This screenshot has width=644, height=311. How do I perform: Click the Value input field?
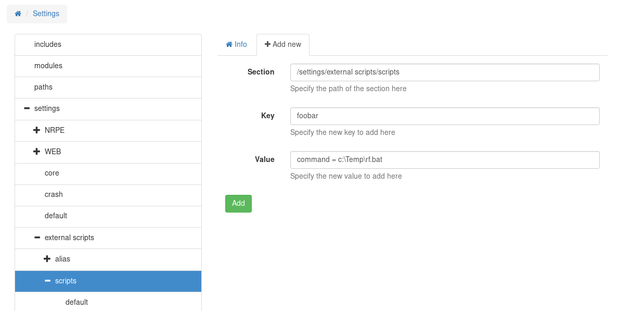(444, 160)
